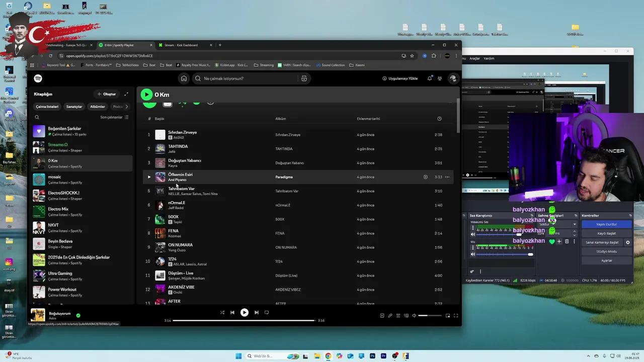The height and width of the screenshot is (362, 644).
Task: Click the Spotify logo icon
Action: (x=38, y=78)
